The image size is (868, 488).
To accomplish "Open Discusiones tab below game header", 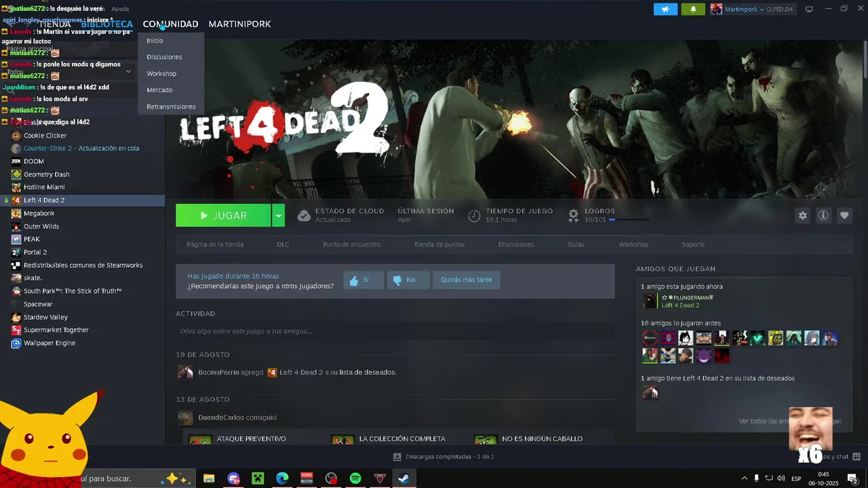I will tap(516, 245).
